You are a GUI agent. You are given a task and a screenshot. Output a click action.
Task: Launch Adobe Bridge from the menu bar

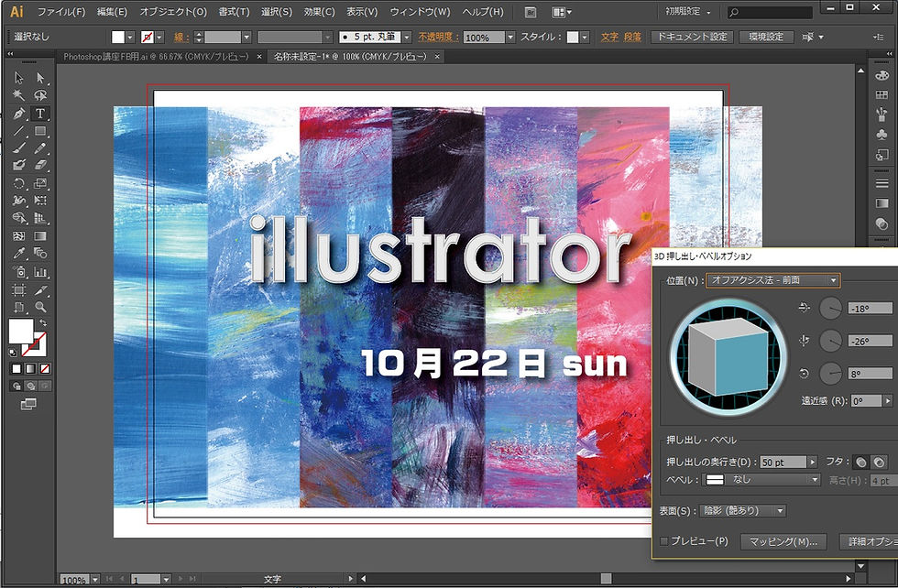pos(531,12)
